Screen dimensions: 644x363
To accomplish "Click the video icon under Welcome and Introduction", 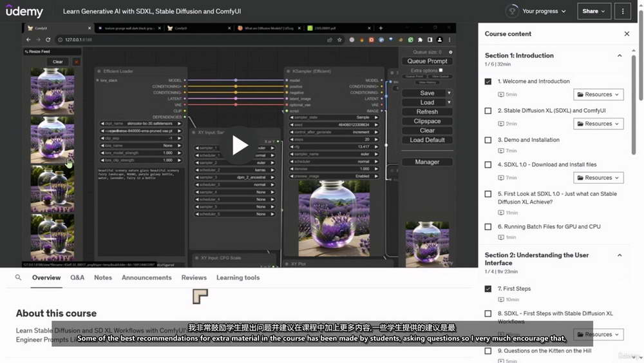I will click(x=500, y=95).
